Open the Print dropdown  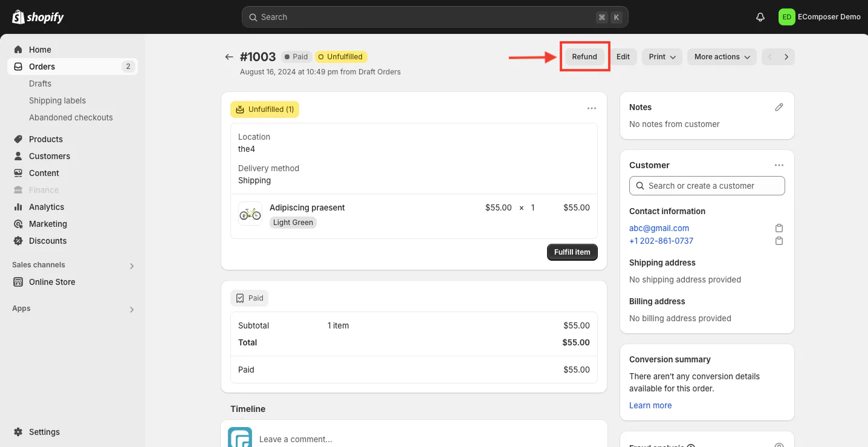pyautogui.click(x=662, y=57)
